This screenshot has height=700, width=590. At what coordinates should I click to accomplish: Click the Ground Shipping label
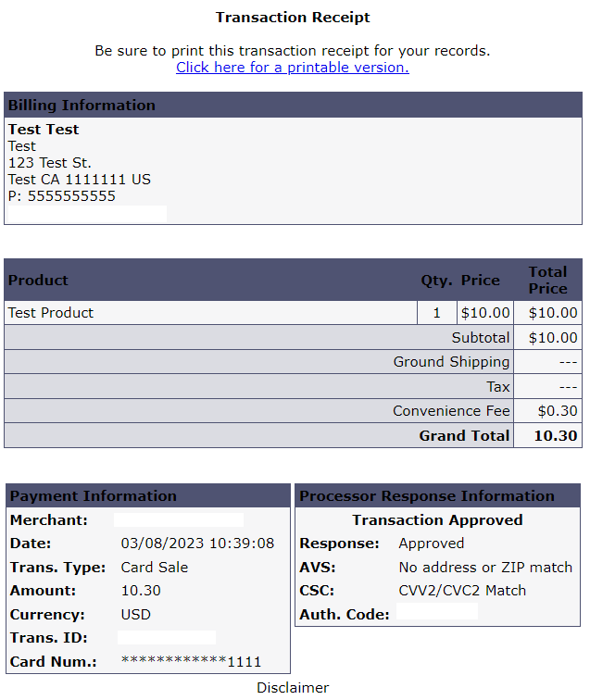coord(451,362)
